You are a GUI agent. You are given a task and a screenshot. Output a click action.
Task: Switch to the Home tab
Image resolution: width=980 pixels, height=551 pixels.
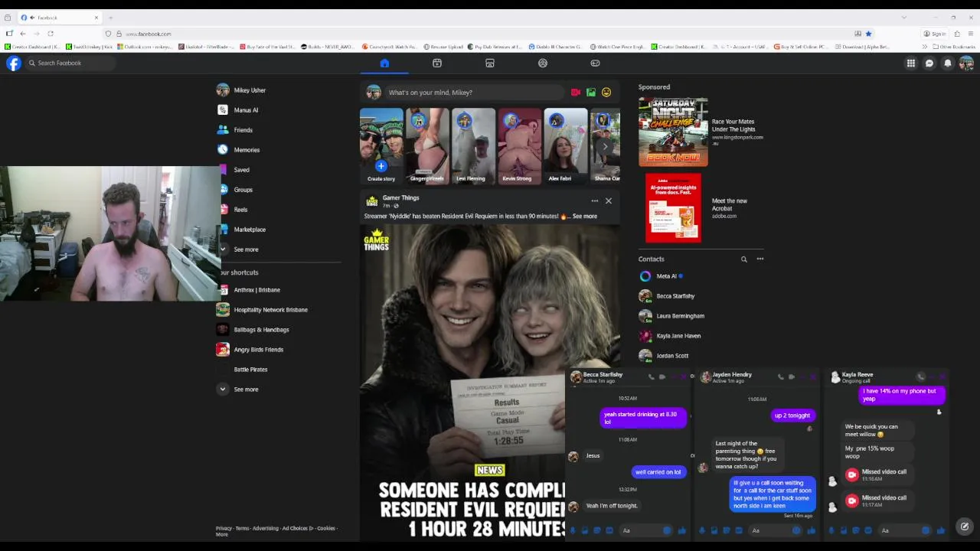coord(384,64)
